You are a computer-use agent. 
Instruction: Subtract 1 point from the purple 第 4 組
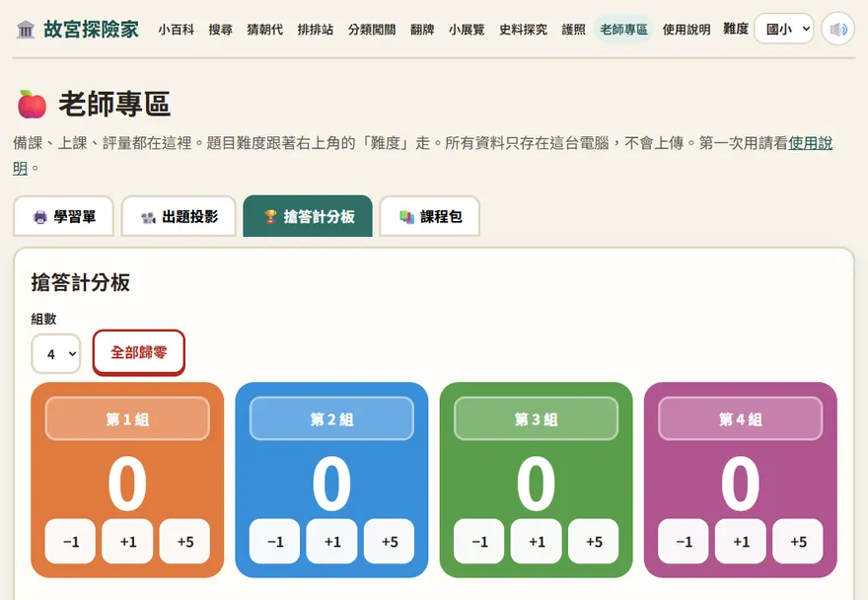(x=684, y=541)
